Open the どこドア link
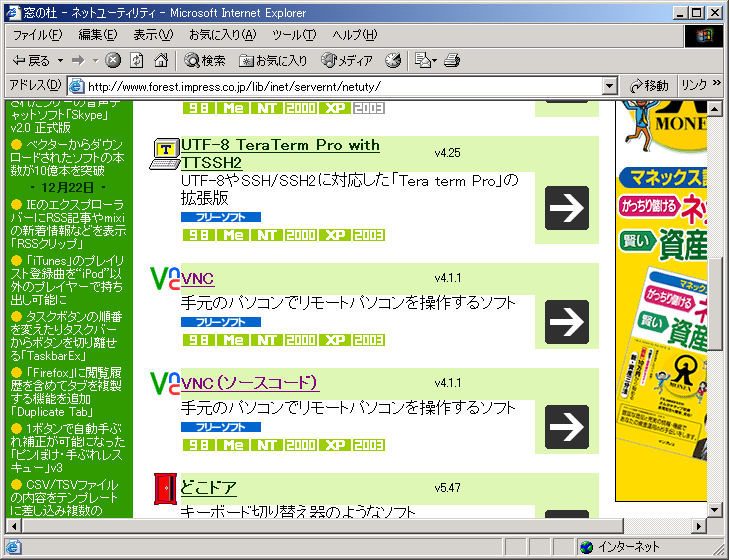The image size is (729, 560). pos(209,488)
